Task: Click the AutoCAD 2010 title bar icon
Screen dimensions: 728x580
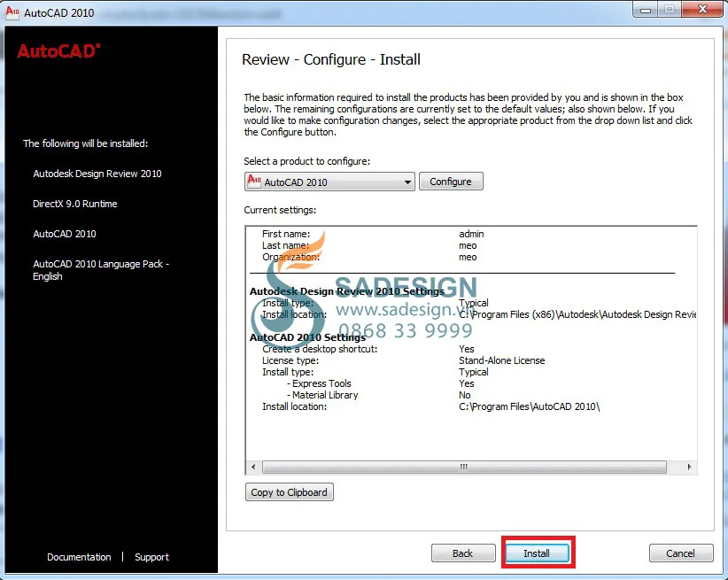Action: (x=12, y=13)
